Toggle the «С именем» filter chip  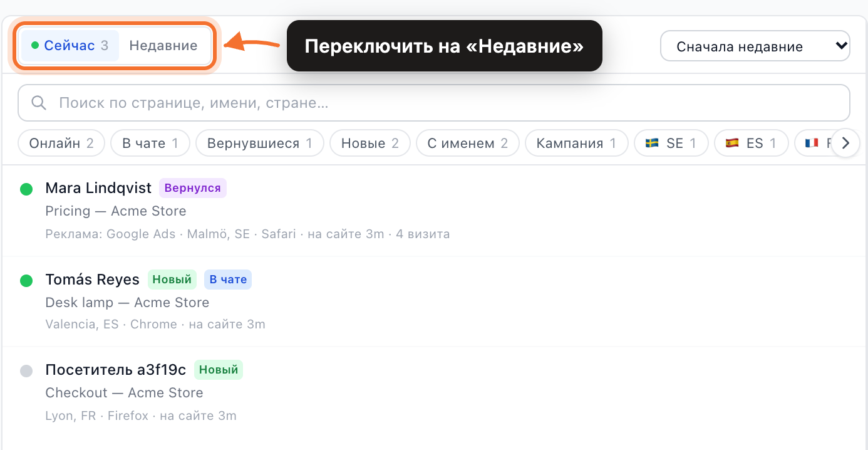pos(467,143)
